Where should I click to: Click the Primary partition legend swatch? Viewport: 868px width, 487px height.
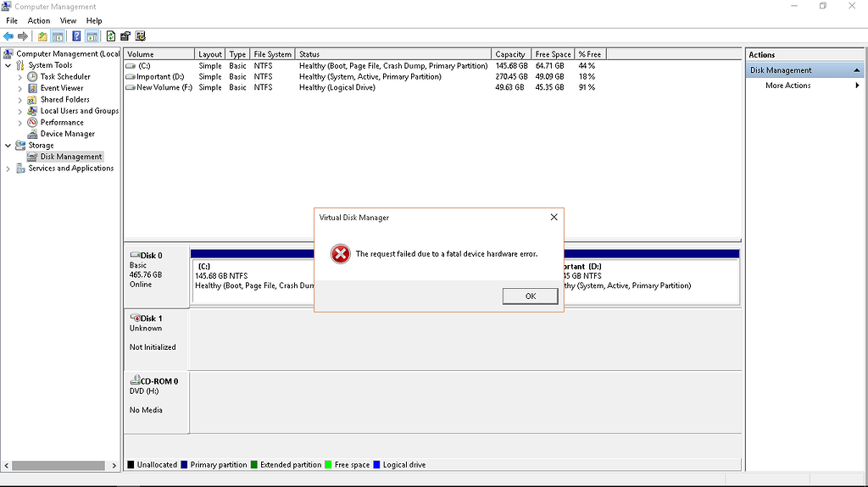pyautogui.click(x=184, y=465)
